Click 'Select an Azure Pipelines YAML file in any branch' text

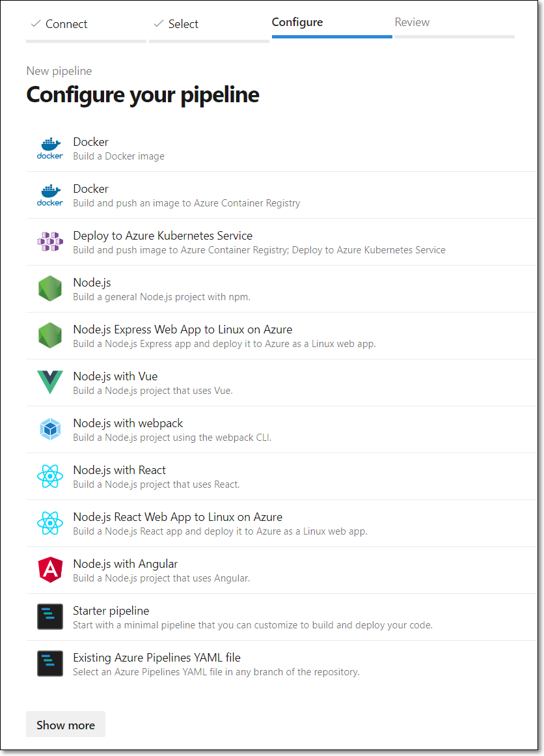click(x=216, y=671)
